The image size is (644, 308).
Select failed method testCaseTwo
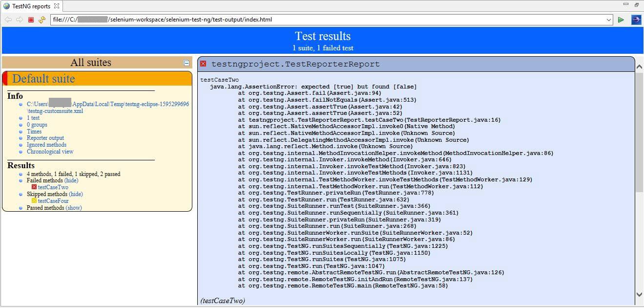tap(53, 187)
